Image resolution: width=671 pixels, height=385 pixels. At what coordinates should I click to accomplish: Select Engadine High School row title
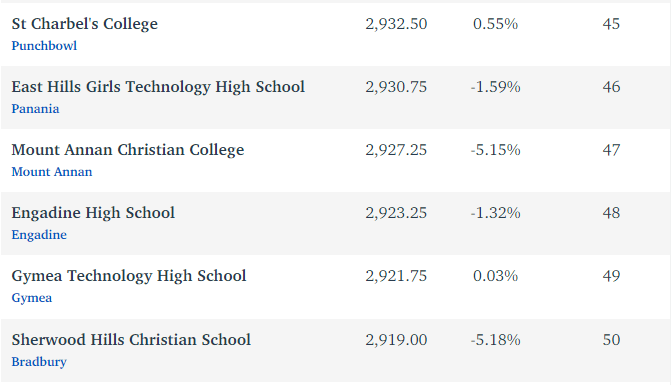(x=93, y=213)
